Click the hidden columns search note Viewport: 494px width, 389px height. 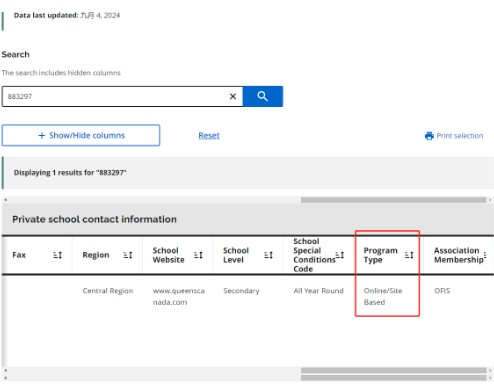(61, 73)
